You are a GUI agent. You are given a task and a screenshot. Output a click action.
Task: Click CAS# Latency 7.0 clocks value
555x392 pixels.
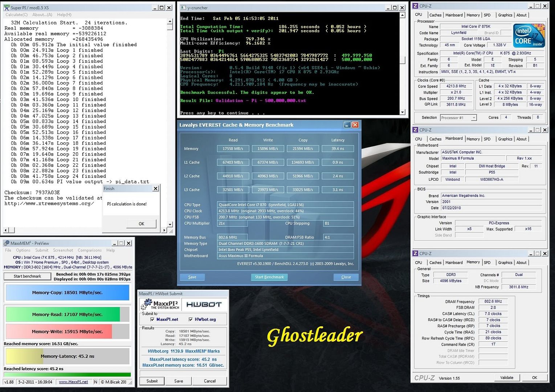[x=493, y=314]
